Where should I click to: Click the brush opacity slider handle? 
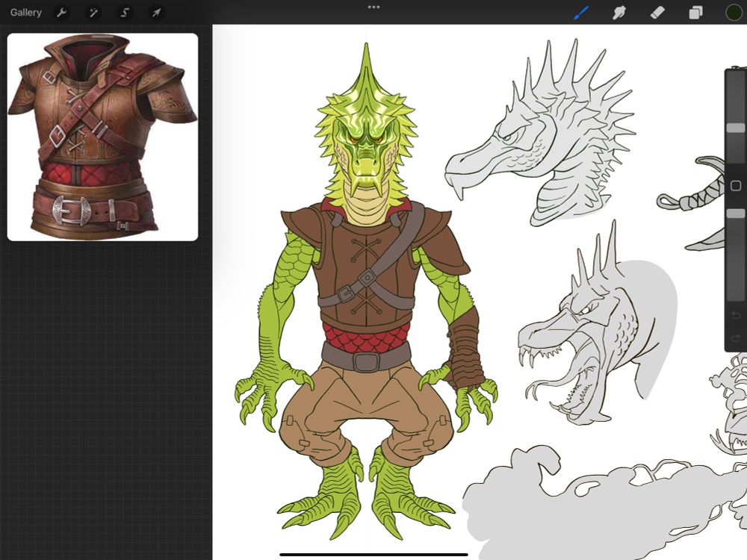tap(735, 214)
